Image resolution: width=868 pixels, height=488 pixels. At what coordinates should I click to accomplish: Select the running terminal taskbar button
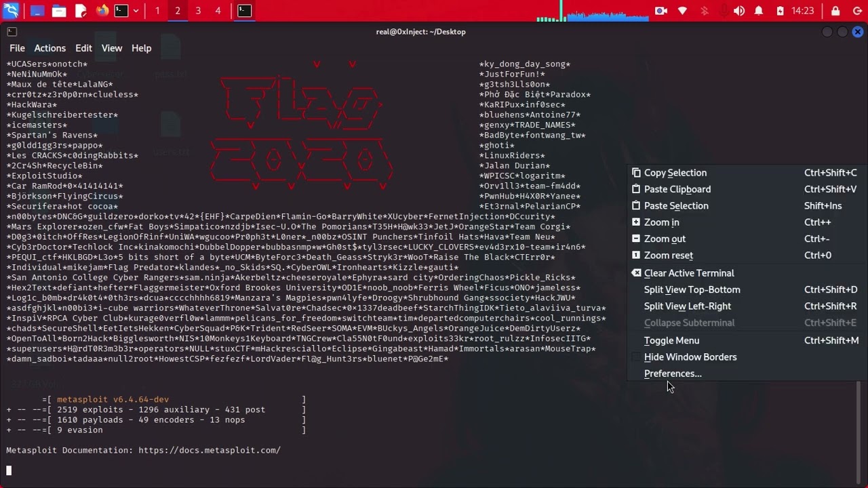tap(245, 11)
